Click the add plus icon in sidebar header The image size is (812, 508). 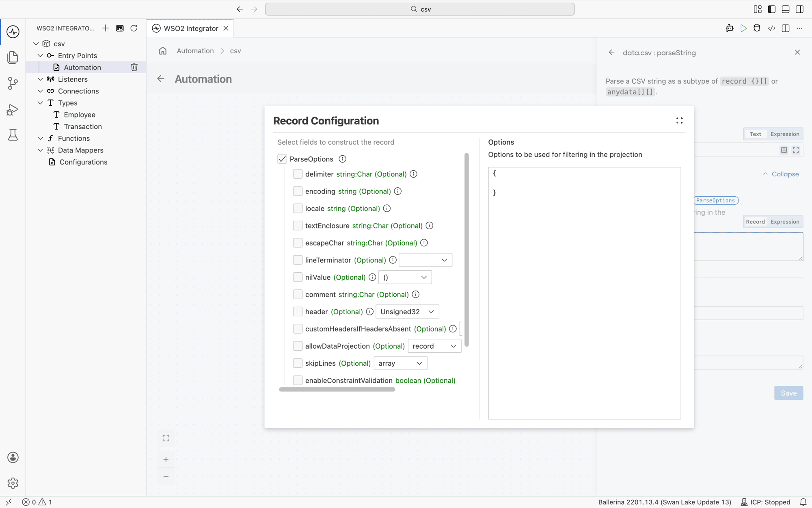(x=106, y=28)
